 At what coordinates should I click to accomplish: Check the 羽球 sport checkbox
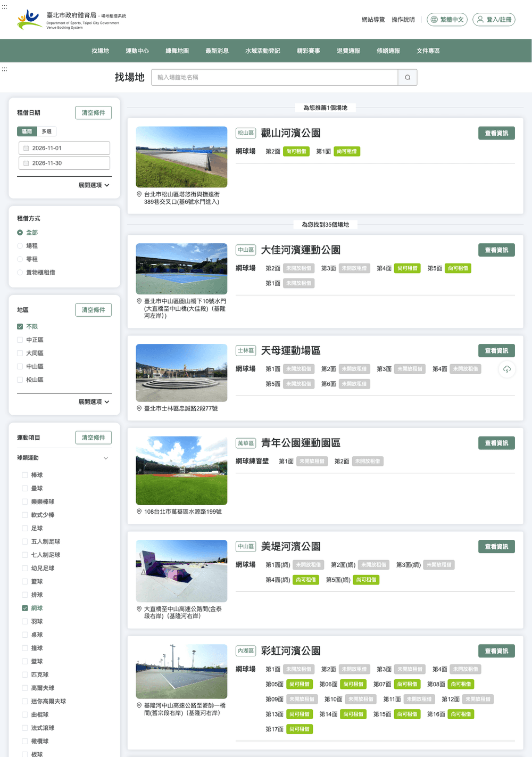click(25, 621)
